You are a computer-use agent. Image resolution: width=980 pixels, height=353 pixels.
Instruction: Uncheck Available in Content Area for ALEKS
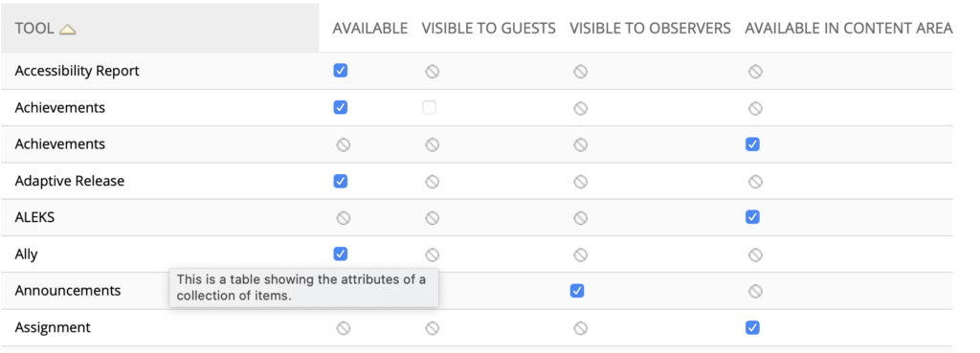pos(752,217)
